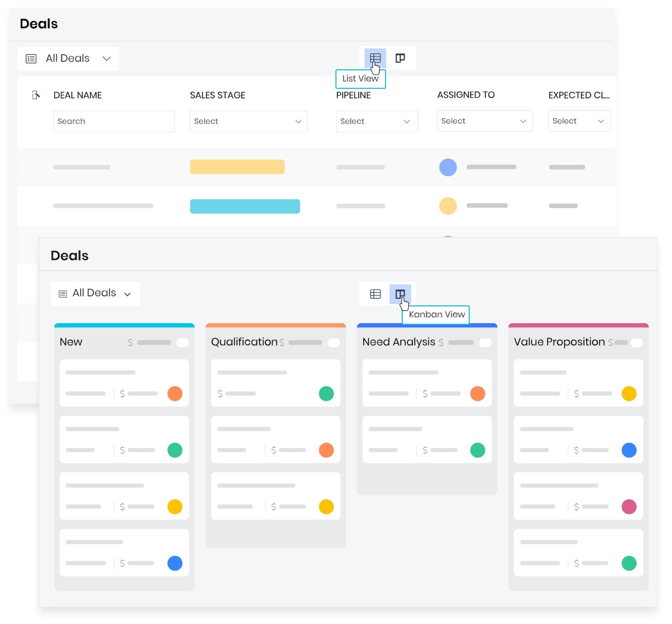Expand the Assigned To Select dropdown
This screenshot has height=624, width=672.
(484, 121)
